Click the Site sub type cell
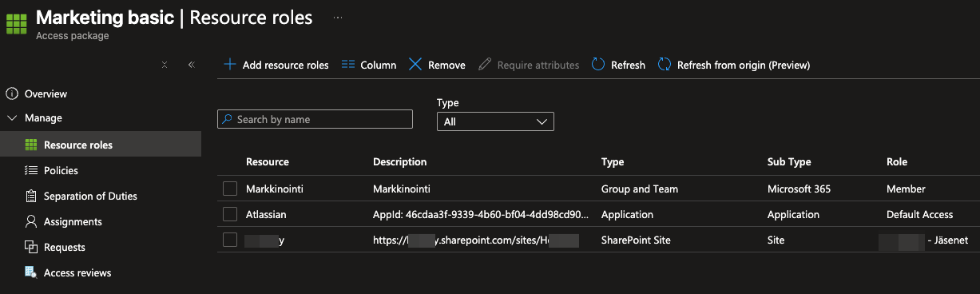 776,240
